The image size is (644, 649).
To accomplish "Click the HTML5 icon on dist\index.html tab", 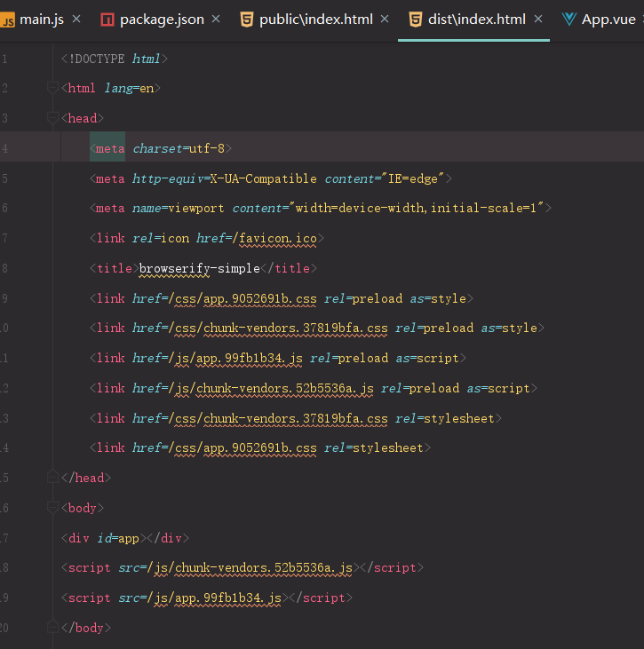I will (x=416, y=20).
